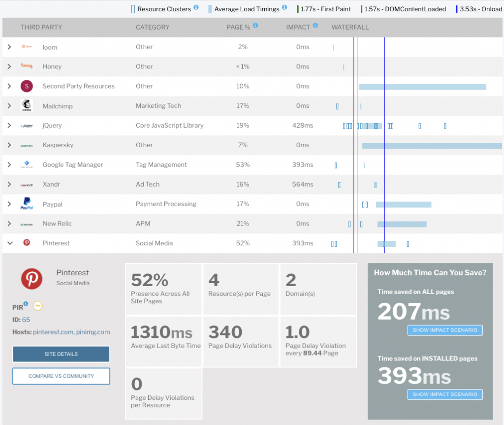This screenshot has height=425, width=504.
Task: Click the red DOMContentLoaded legend marker
Action: [362, 9]
